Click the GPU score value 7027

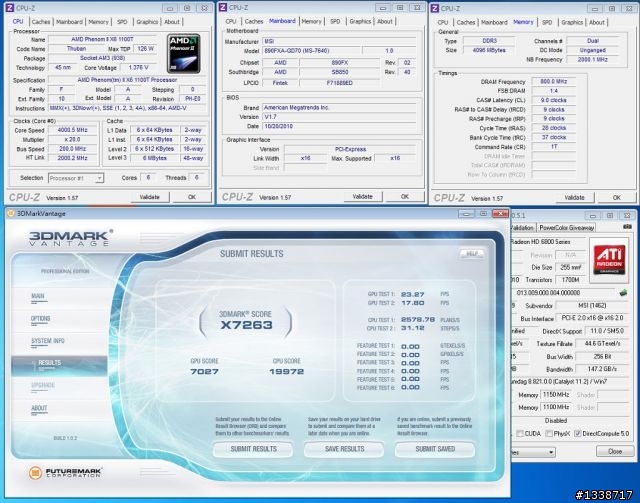coord(204,372)
